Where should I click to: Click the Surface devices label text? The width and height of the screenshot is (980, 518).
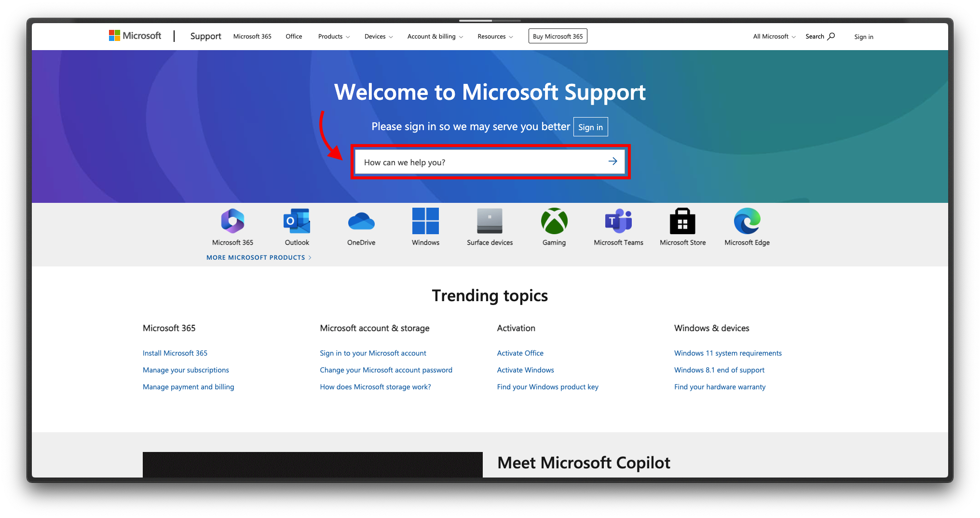(490, 243)
